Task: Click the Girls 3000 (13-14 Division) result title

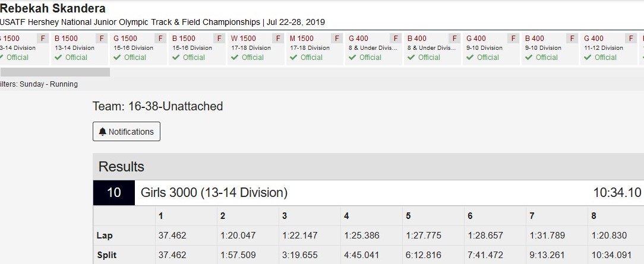Action: click(214, 193)
